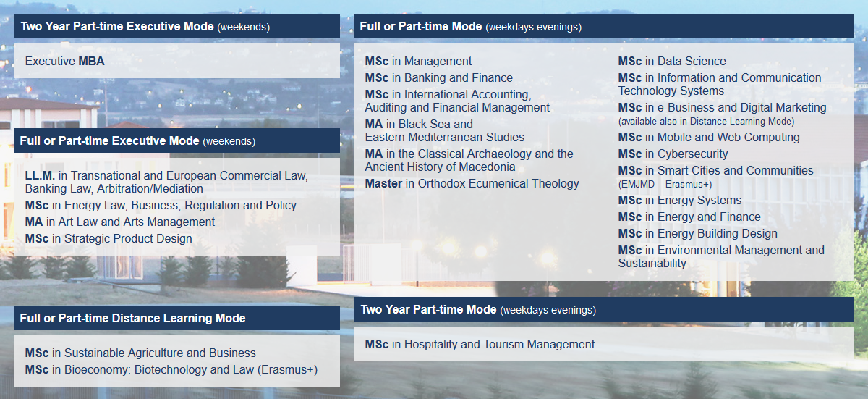Screen dimensions: 868x399
Task: Open MSc in Environmental Management and Sustainability
Action: [721, 256]
